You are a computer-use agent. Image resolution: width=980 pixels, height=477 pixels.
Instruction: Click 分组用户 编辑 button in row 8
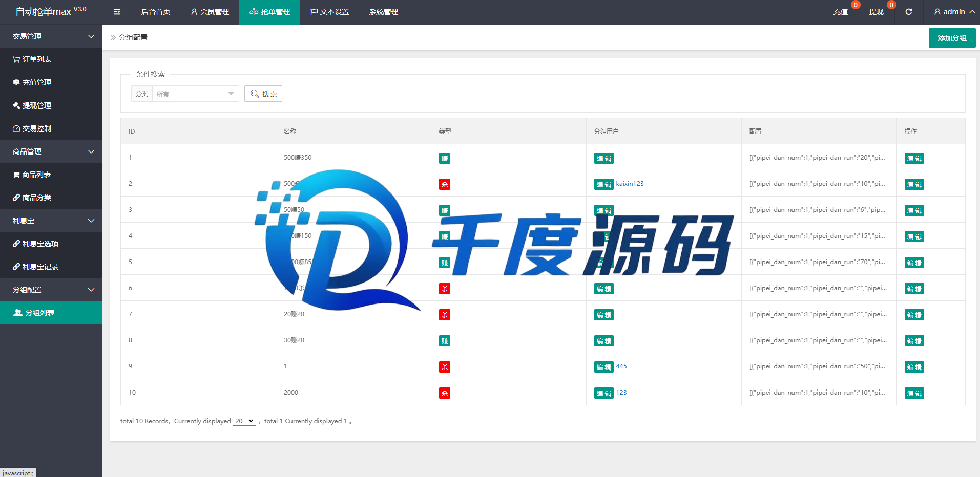tap(604, 341)
